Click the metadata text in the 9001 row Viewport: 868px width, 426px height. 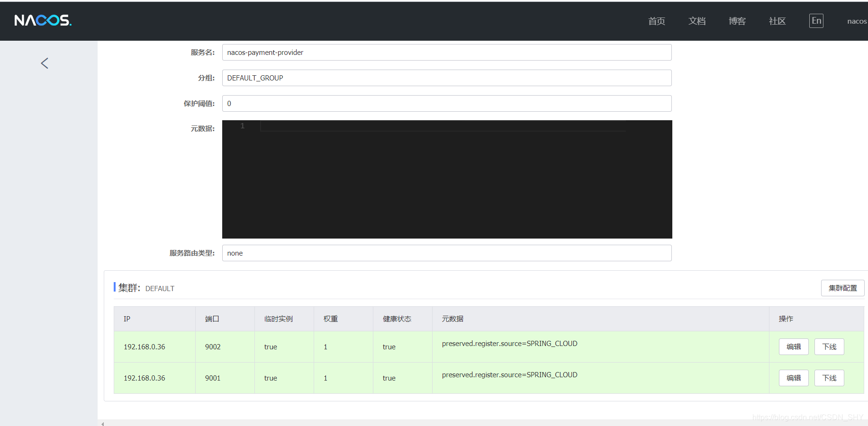coord(509,375)
